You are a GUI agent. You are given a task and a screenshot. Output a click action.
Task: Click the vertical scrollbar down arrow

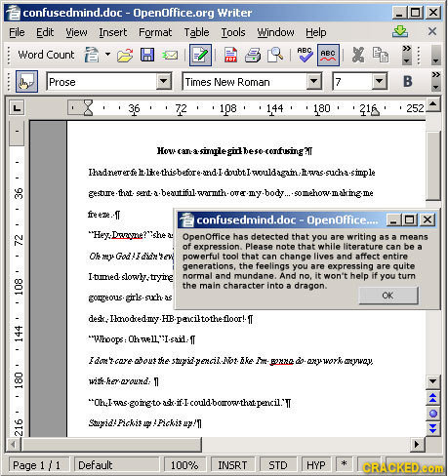433,381
